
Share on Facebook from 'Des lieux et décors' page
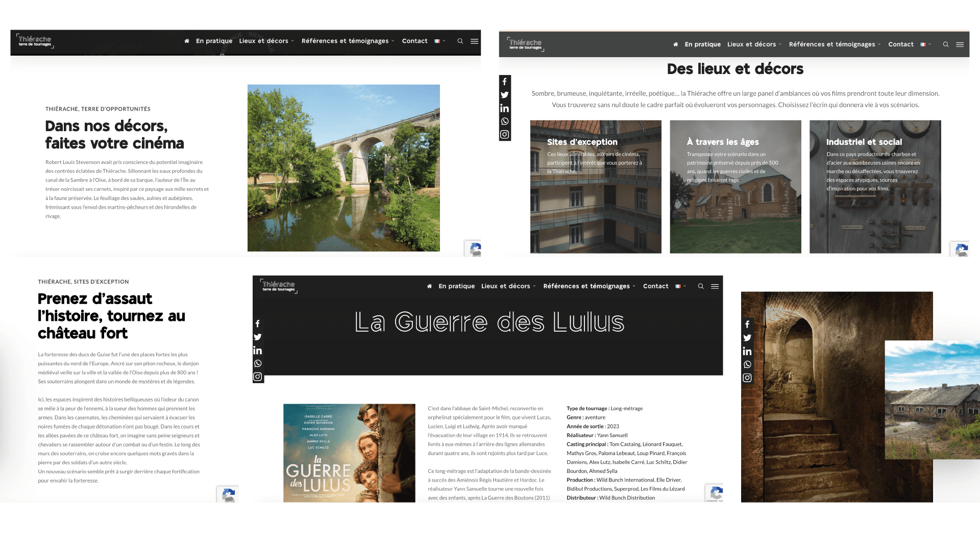(505, 82)
